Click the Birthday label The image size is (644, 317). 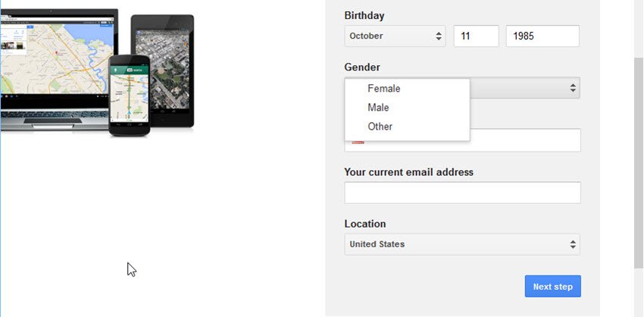pyautogui.click(x=364, y=15)
